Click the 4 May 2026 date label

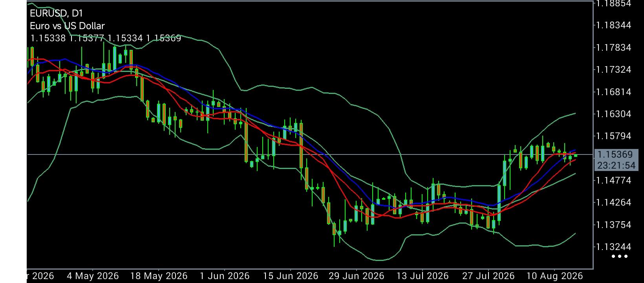93,276
